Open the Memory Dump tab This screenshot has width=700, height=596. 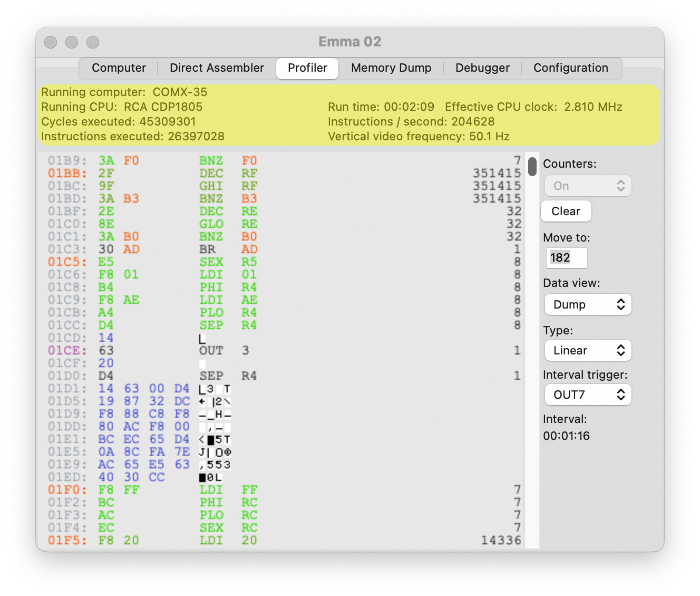(391, 68)
